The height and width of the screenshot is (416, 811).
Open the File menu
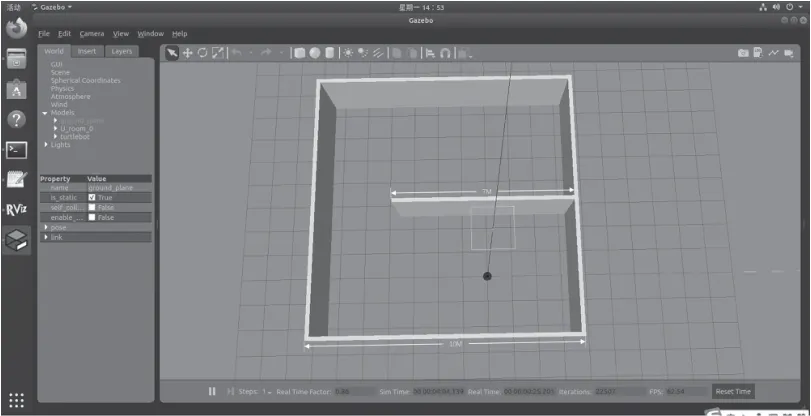tap(44, 34)
